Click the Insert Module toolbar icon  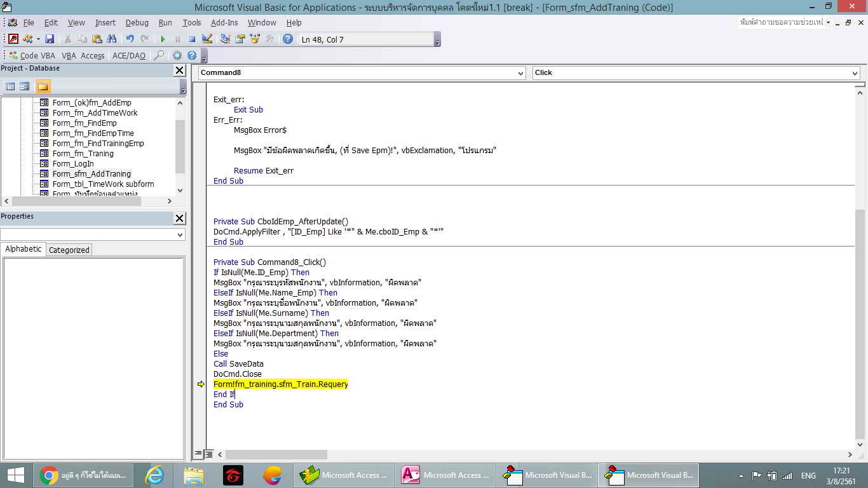pyautogui.click(x=29, y=39)
